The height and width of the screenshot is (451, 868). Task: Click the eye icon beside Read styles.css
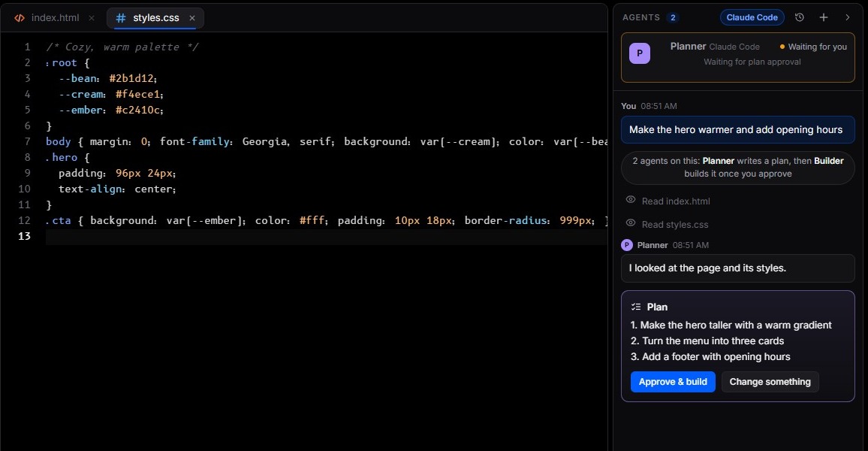point(630,222)
